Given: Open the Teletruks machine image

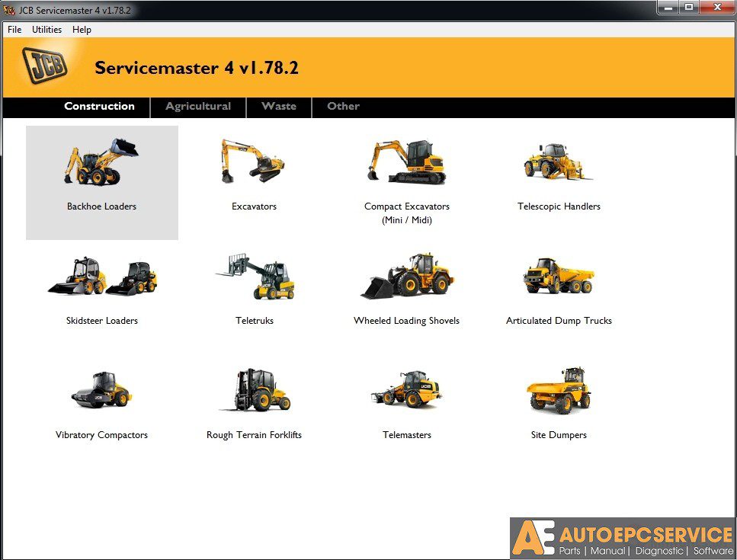Looking at the screenshot, I should coord(255,277).
